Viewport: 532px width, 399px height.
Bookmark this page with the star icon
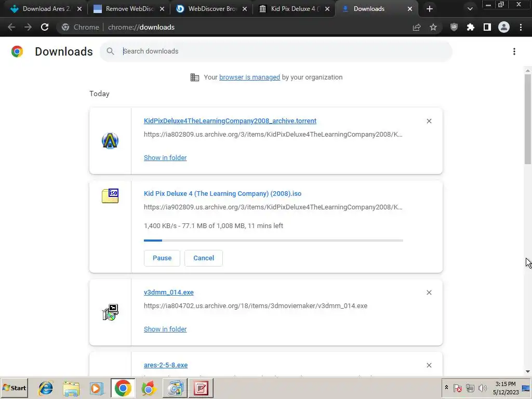[x=433, y=27]
